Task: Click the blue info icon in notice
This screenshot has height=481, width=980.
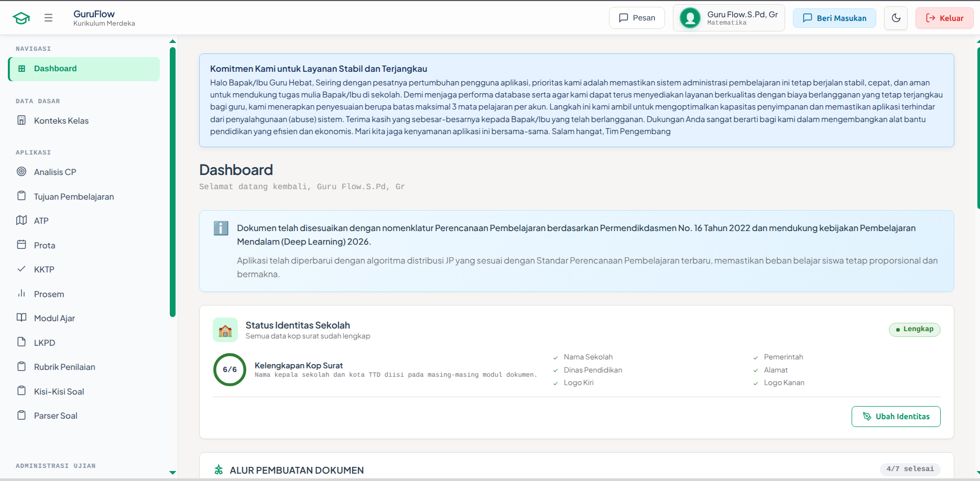Action: click(221, 228)
